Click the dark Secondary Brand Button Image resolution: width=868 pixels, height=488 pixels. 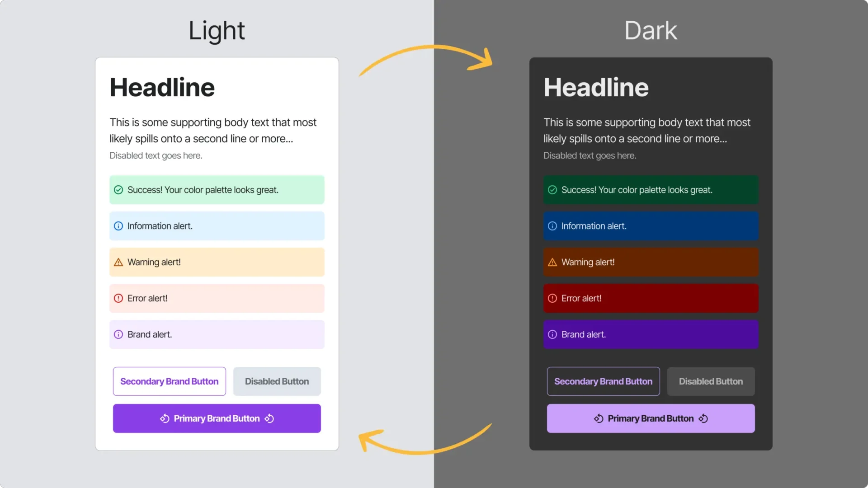pyautogui.click(x=604, y=381)
